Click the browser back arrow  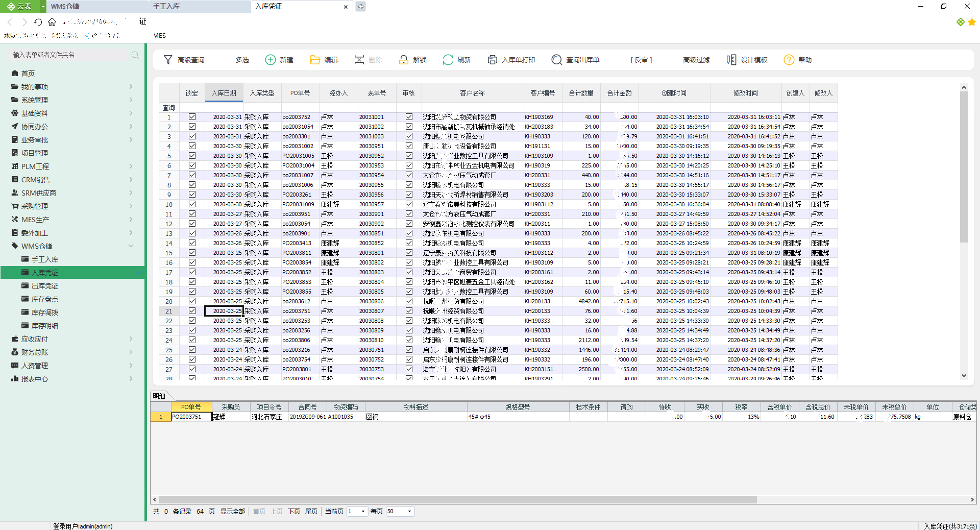coord(10,22)
